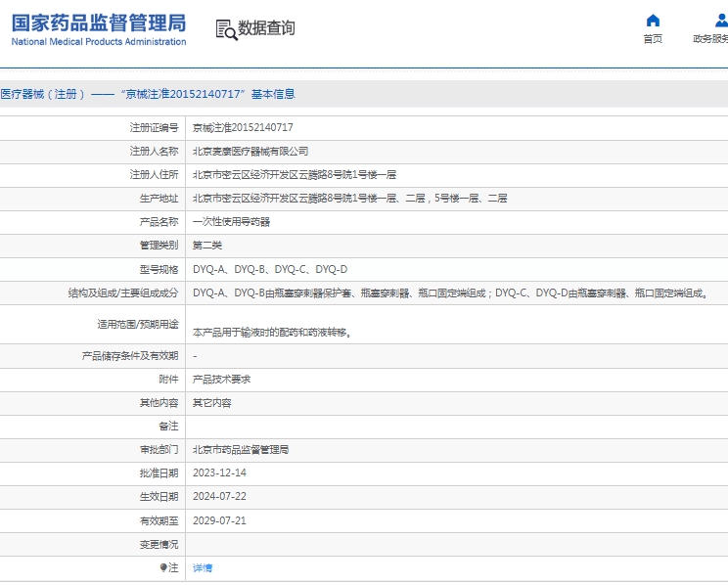Click the home (首页) house icon
Viewport: 728px width, 585px height.
(x=653, y=21)
